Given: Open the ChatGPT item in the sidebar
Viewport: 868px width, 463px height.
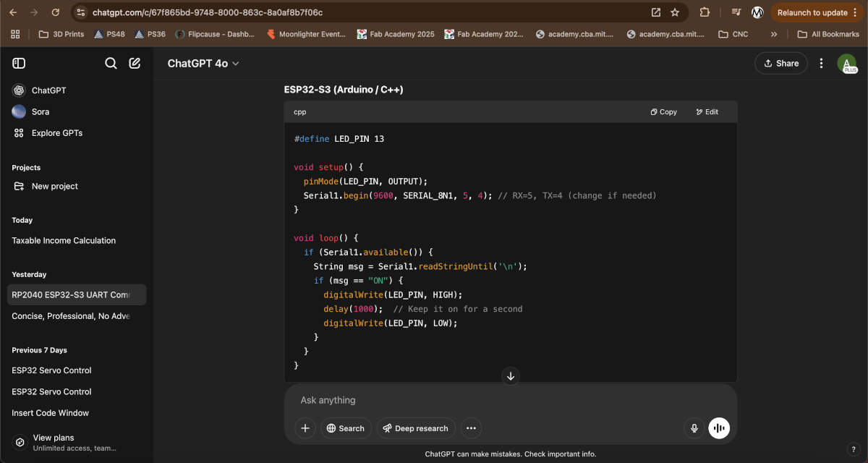Looking at the screenshot, I should [76, 90].
